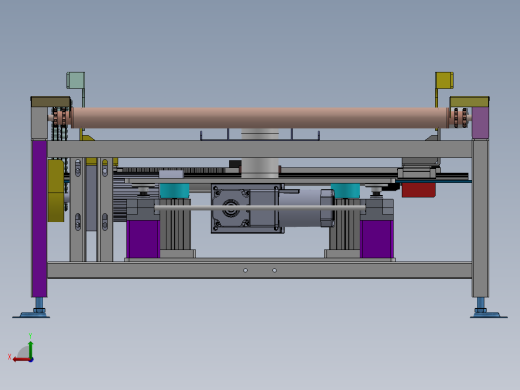Select the right gray vertical frame leg
The height and width of the screenshot is (390, 520).
(480, 219)
